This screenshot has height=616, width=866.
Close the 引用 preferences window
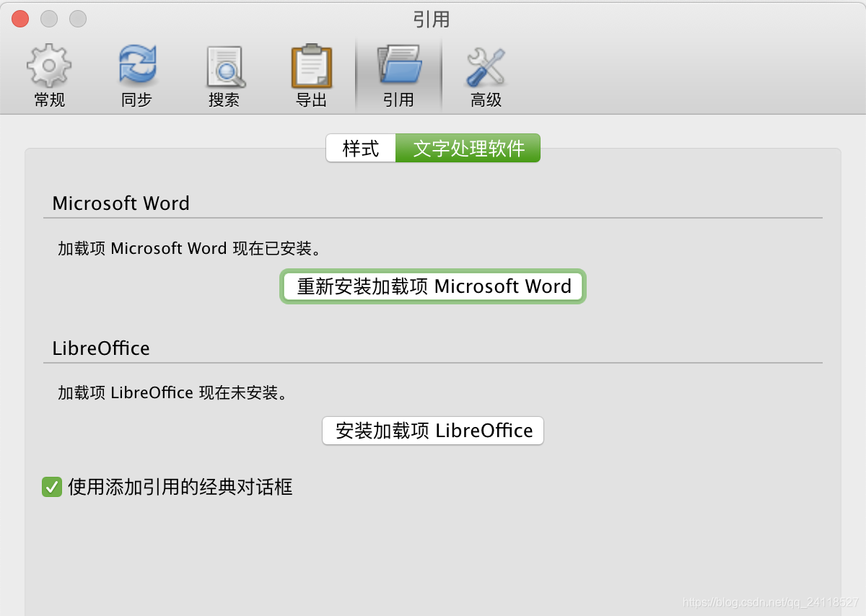coord(20,19)
